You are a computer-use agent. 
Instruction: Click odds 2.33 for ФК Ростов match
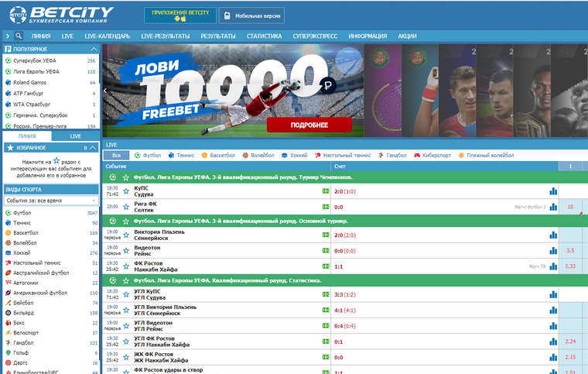coord(570,266)
